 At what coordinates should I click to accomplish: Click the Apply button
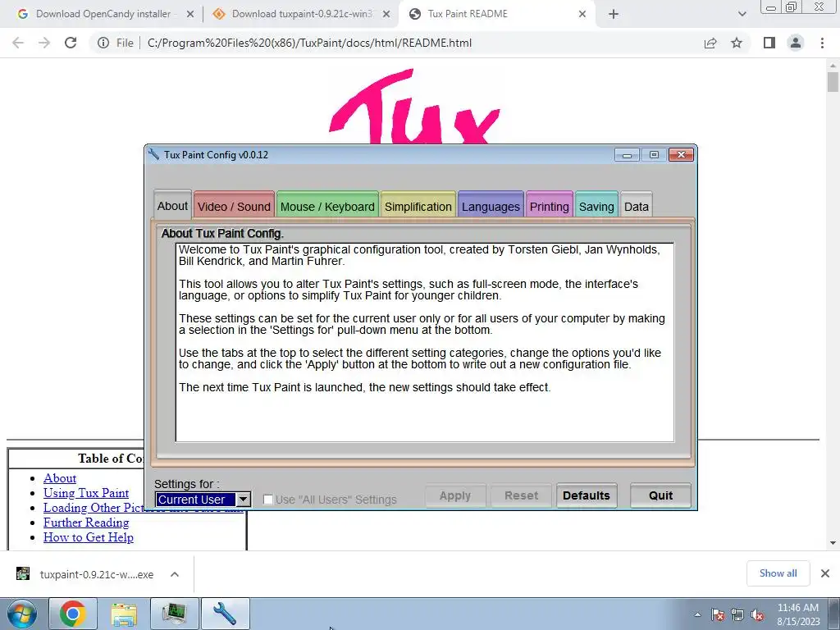click(x=454, y=495)
